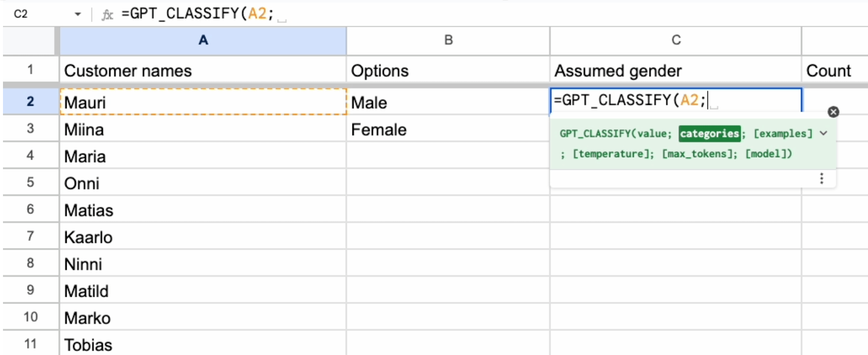The width and height of the screenshot is (868, 355).
Task: Click the Assumed gender header cell
Action: click(x=676, y=70)
